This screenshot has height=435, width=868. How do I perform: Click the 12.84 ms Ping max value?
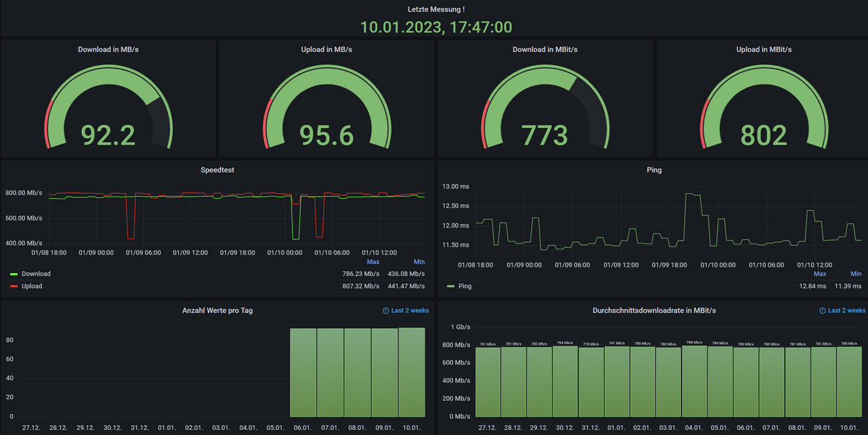point(812,286)
